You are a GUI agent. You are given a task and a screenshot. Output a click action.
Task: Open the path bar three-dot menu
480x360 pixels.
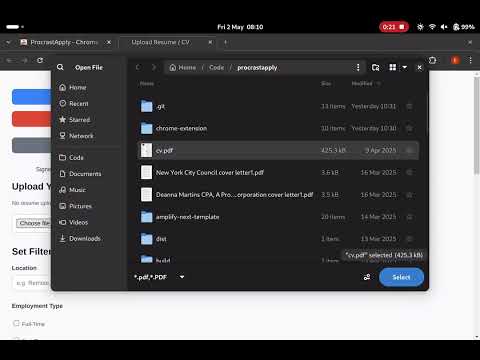(x=358, y=68)
